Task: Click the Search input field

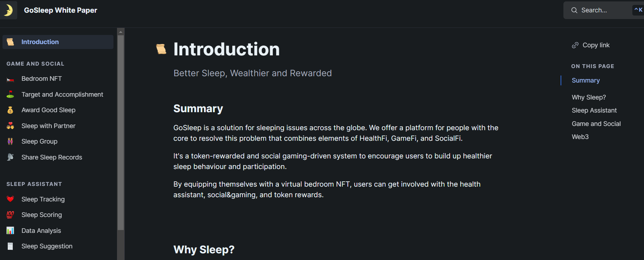Action: 603,10
